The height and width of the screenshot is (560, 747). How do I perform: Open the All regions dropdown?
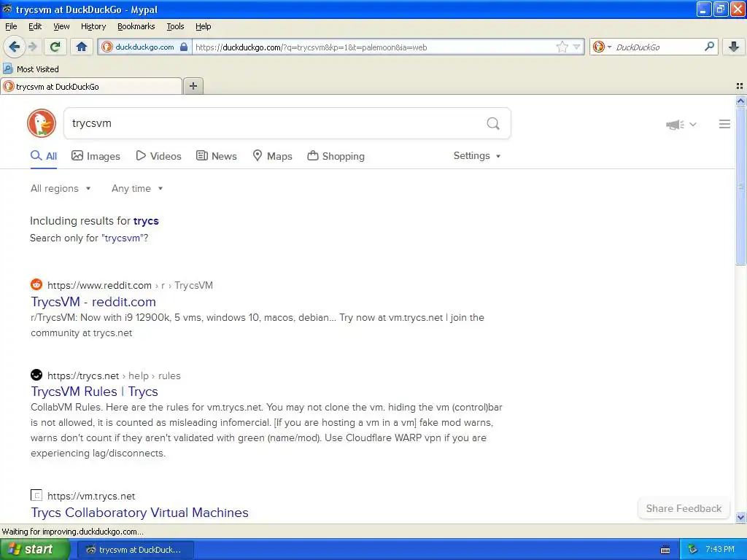pos(61,189)
